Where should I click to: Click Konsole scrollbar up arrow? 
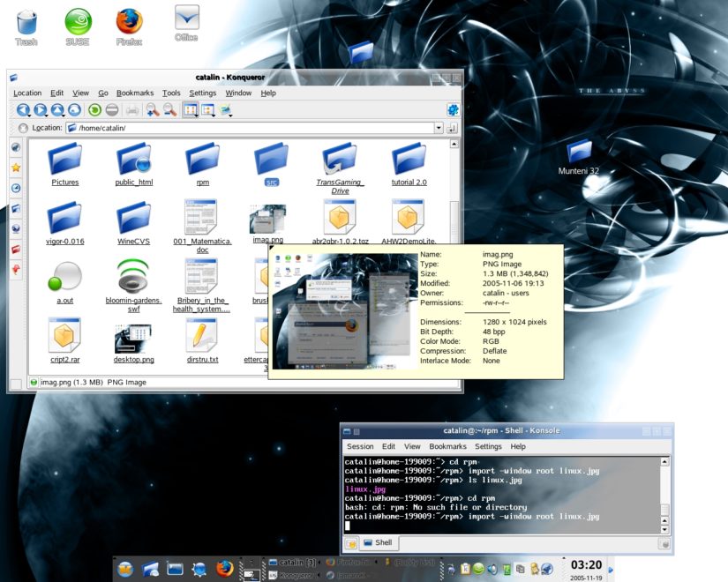point(664,462)
